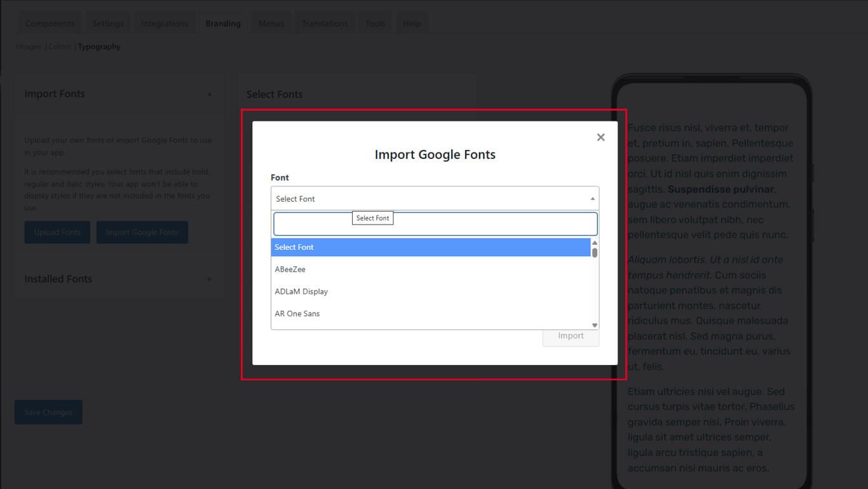Open the Components tab

(50, 24)
